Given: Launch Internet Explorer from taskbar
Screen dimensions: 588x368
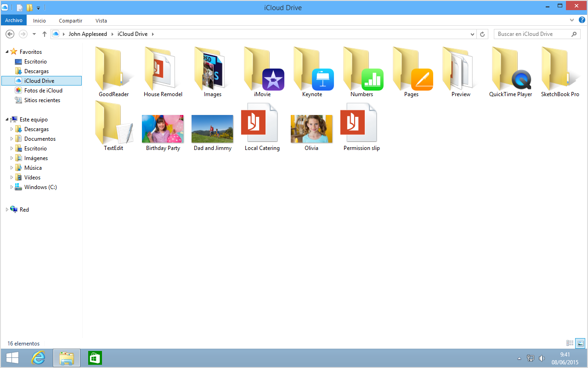Looking at the screenshot, I should [x=38, y=358].
